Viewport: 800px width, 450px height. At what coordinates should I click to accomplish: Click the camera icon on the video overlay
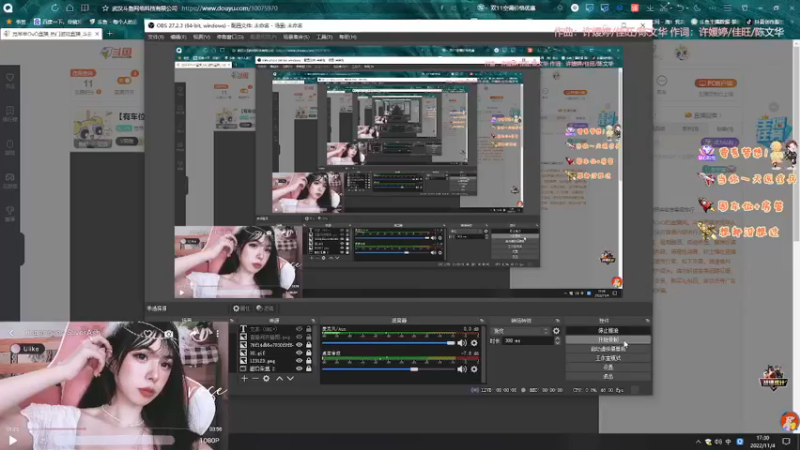tap(168, 334)
